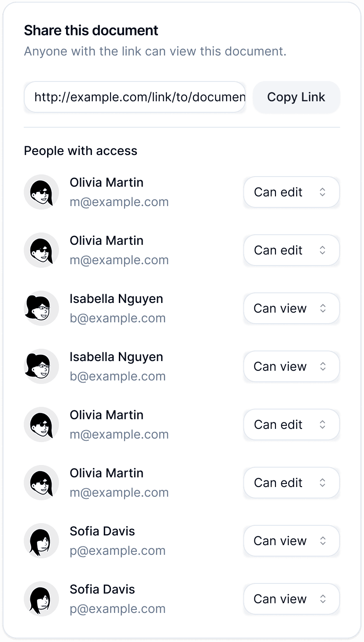This screenshot has height=642, width=364.
Task: Expand the last Sofia Davis permission dropdown
Action: coord(291,599)
